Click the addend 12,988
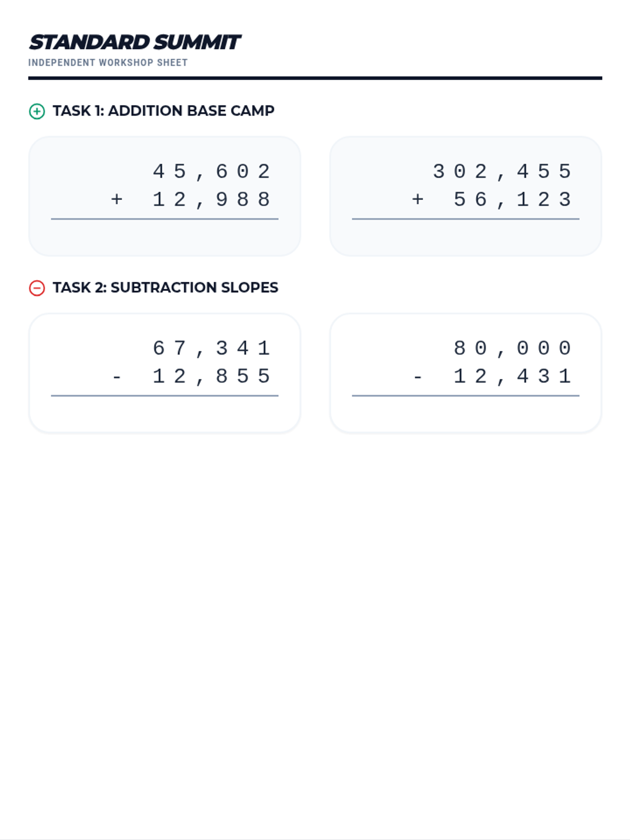The height and width of the screenshot is (840, 630). click(212, 199)
